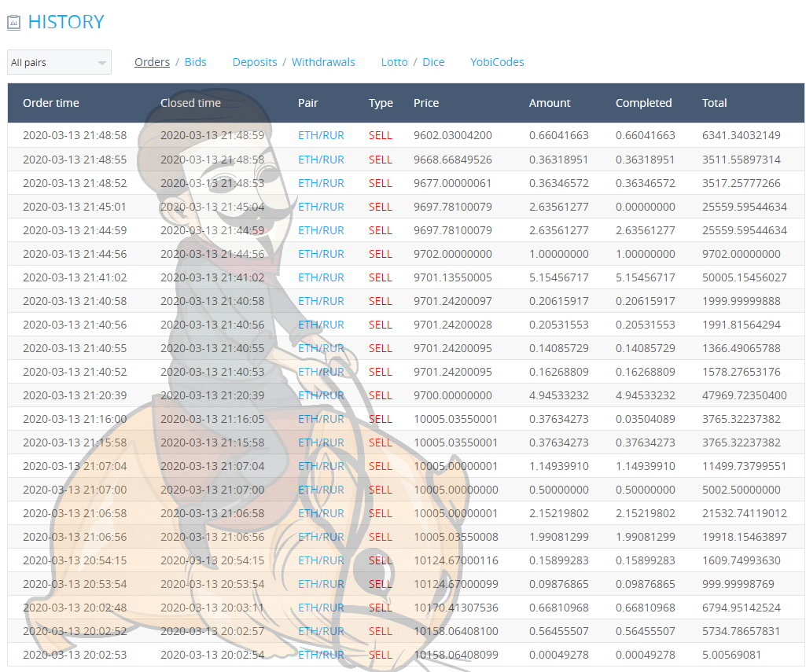
Task: Select the price 9700.00000000
Action: pos(453,395)
